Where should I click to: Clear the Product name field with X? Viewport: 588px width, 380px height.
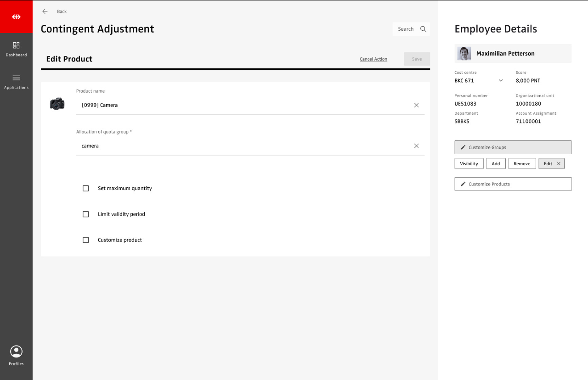[x=416, y=105]
